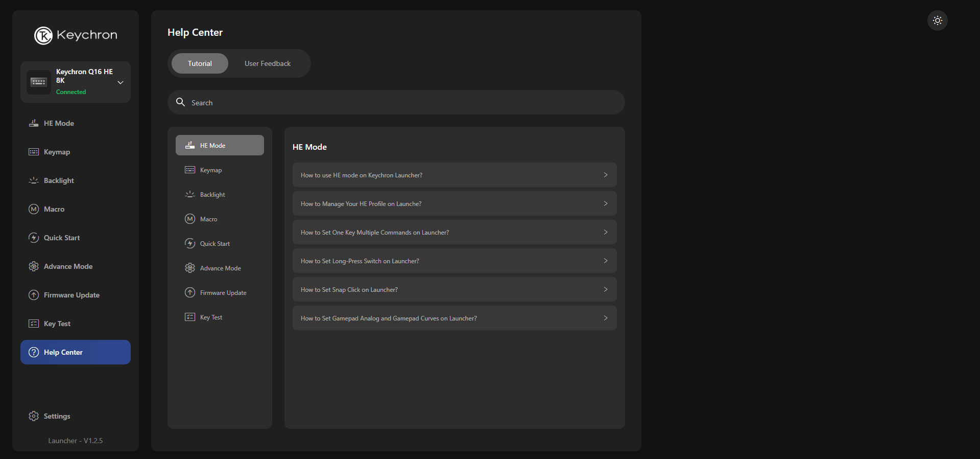The width and height of the screenshot is (980, 459).
Task: Click the Keychron logo icon
Action: click(43, 35)
